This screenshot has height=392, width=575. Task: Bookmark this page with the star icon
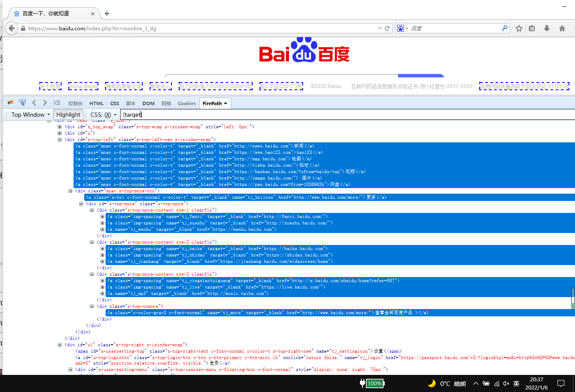(519, 28)
